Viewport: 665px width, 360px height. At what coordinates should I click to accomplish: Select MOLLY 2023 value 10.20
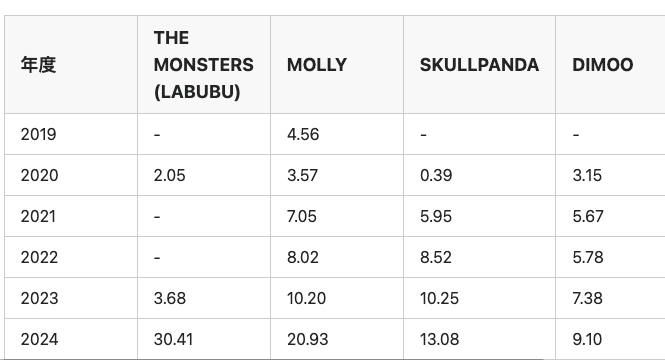(x=306, y=298)
